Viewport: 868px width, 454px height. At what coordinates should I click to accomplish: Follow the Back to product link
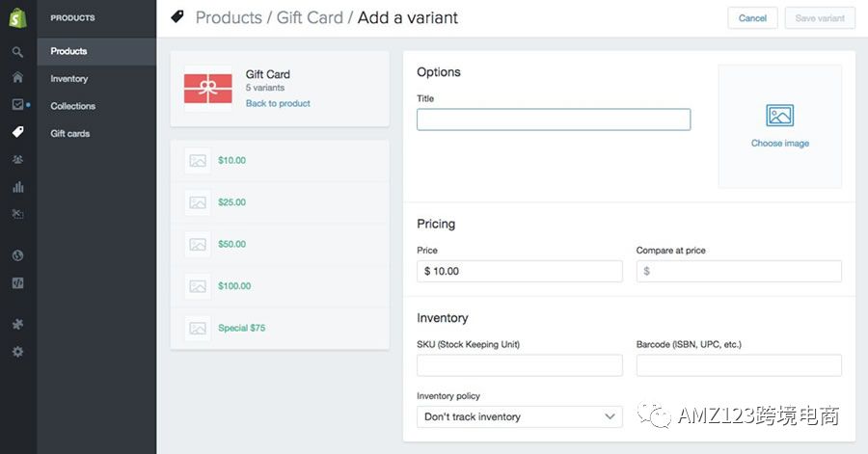click(x=278, y=103)
